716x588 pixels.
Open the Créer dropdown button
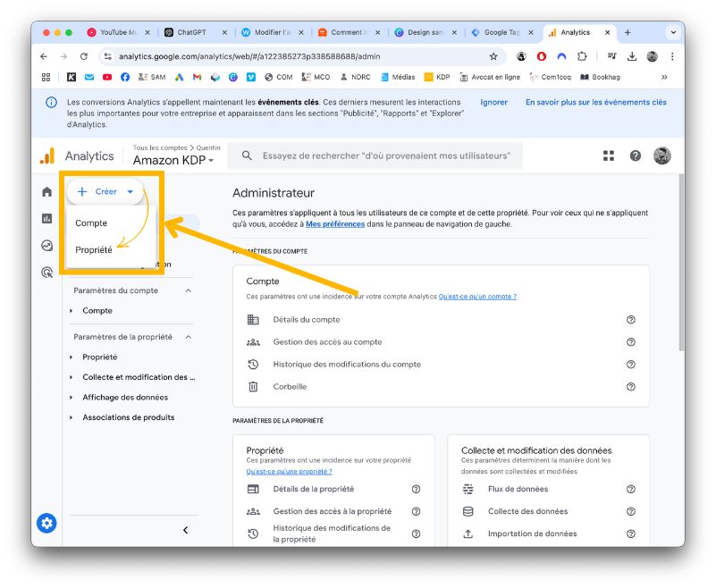coord(105,192)
